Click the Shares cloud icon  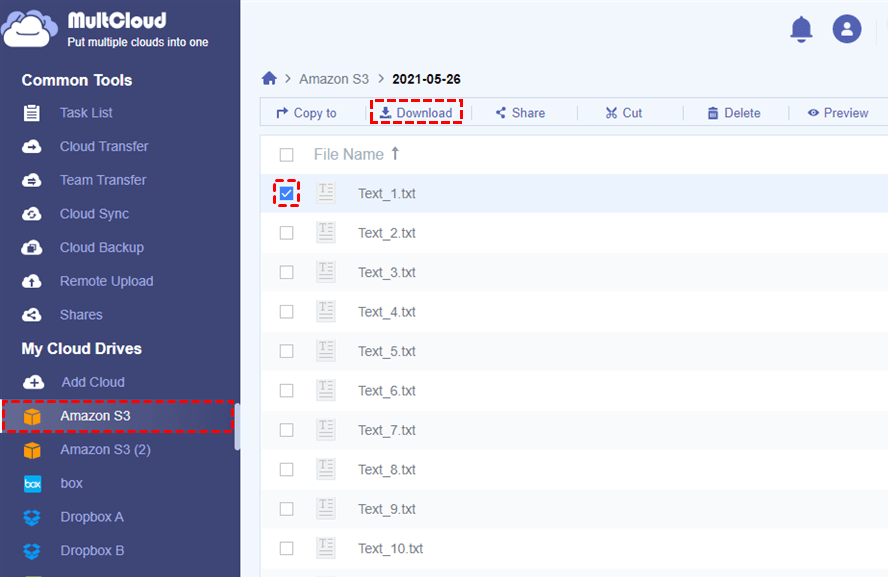coord(32,315)
